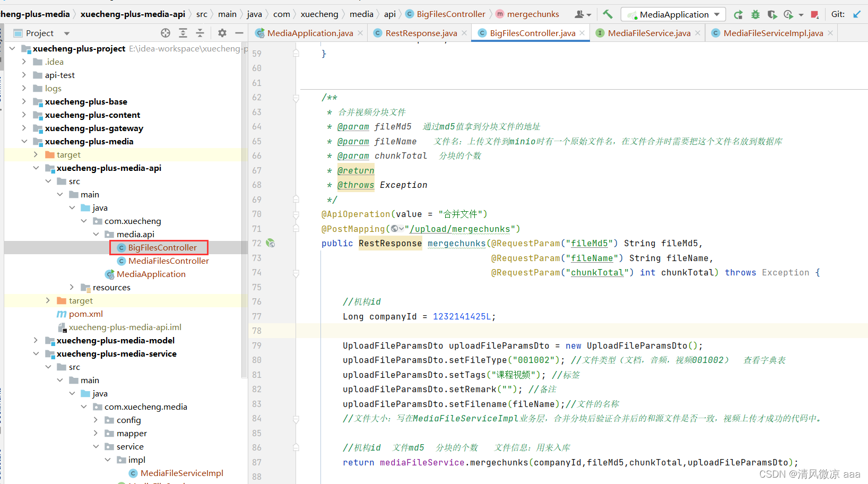Close the MediaApplication.java tab
This screenshot has height=484, width=868.
pos(360,33)
